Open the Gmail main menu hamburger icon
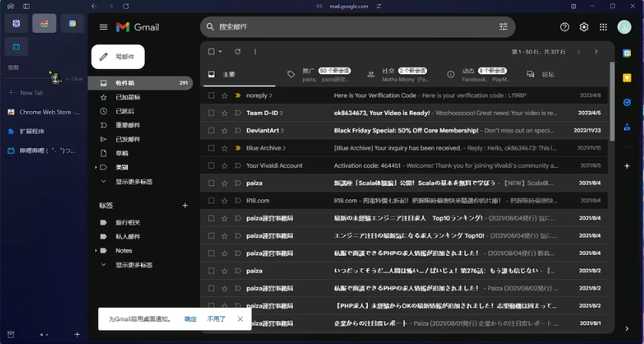 [x=103, y=27]
